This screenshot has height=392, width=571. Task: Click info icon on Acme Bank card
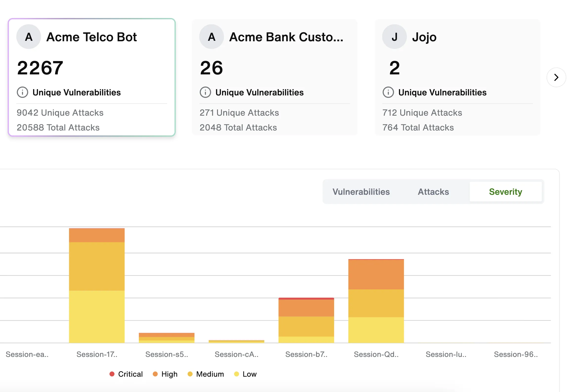pos(205,92)
